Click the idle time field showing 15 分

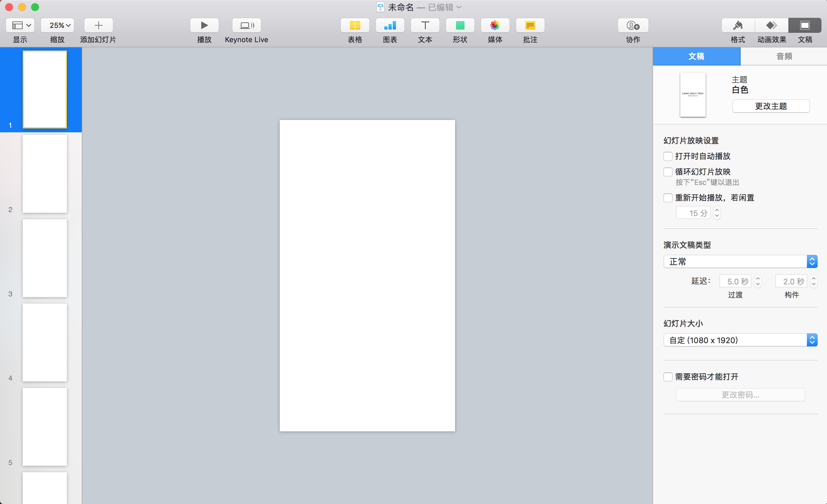click(693, 213)
